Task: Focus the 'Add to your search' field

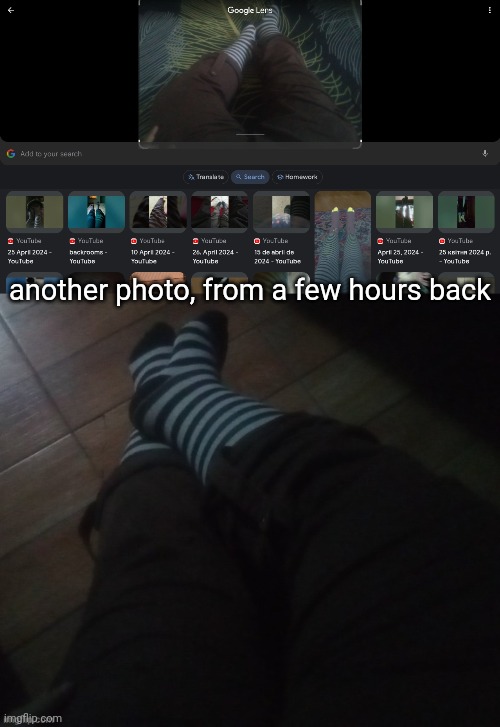Action: [250, 153]
